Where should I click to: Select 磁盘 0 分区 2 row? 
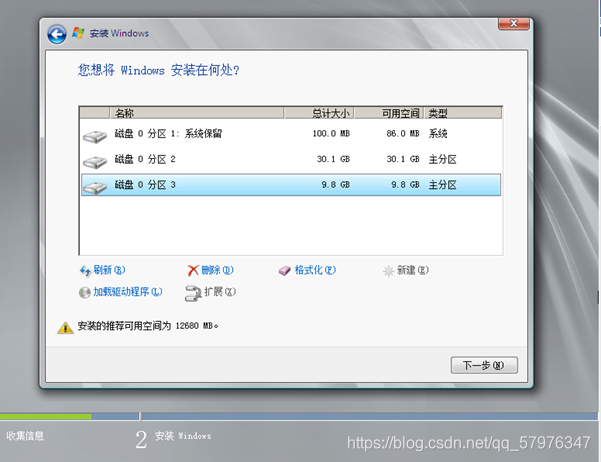pyautogui.click(x=291, y=159)
